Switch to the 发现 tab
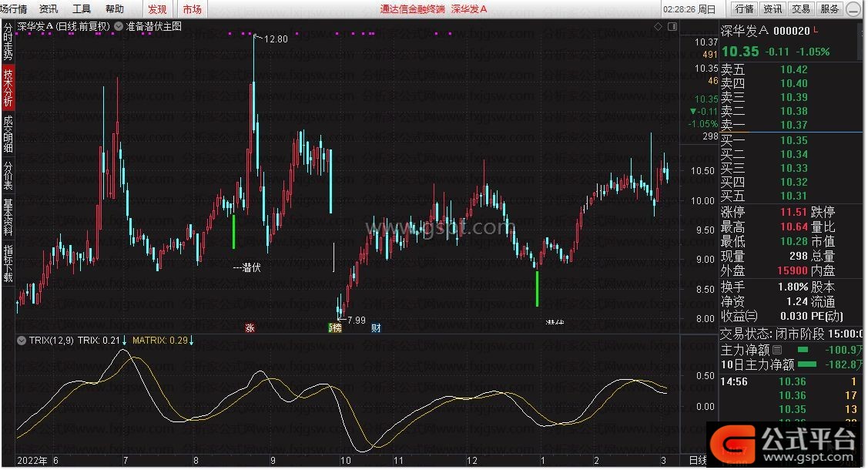 click(x=157, y=8)
